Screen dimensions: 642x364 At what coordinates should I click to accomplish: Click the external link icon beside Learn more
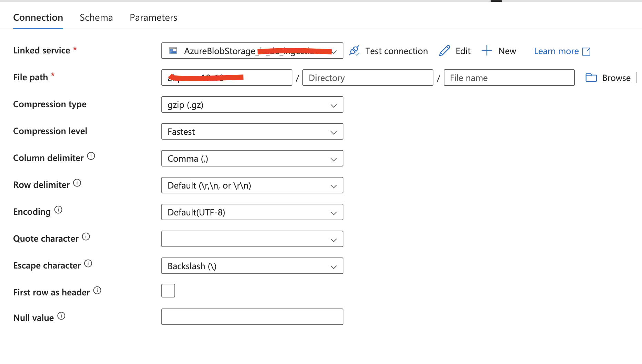click(586, 51)
